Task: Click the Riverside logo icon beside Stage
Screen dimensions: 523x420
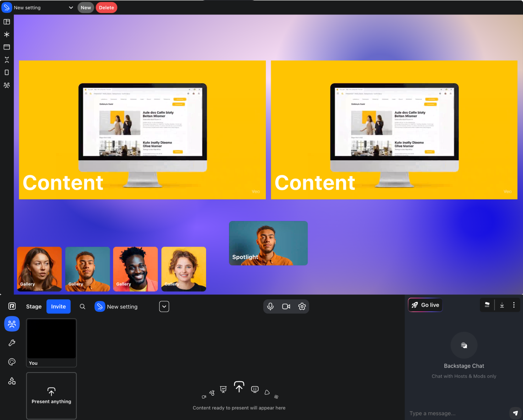Action: pyautogui.click(x=12, y=306)
